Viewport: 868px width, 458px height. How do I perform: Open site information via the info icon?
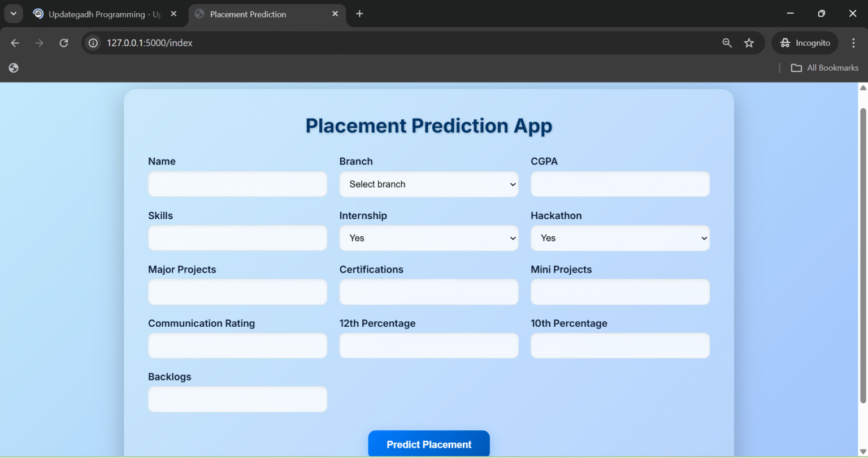coord(92,42)
